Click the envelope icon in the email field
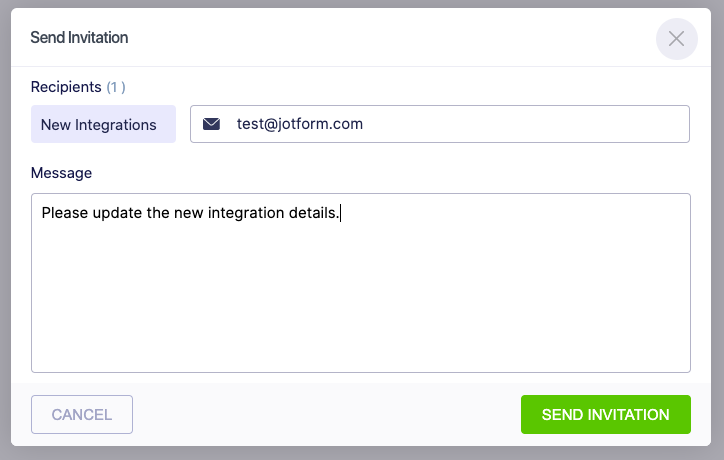Screen dimensions: 724x460 211,124
